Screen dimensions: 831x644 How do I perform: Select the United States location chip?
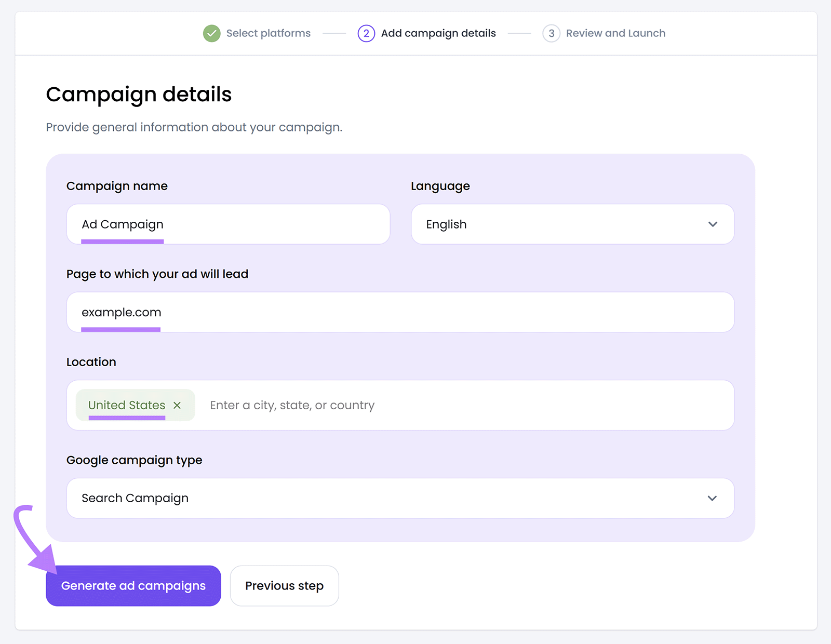126,405
